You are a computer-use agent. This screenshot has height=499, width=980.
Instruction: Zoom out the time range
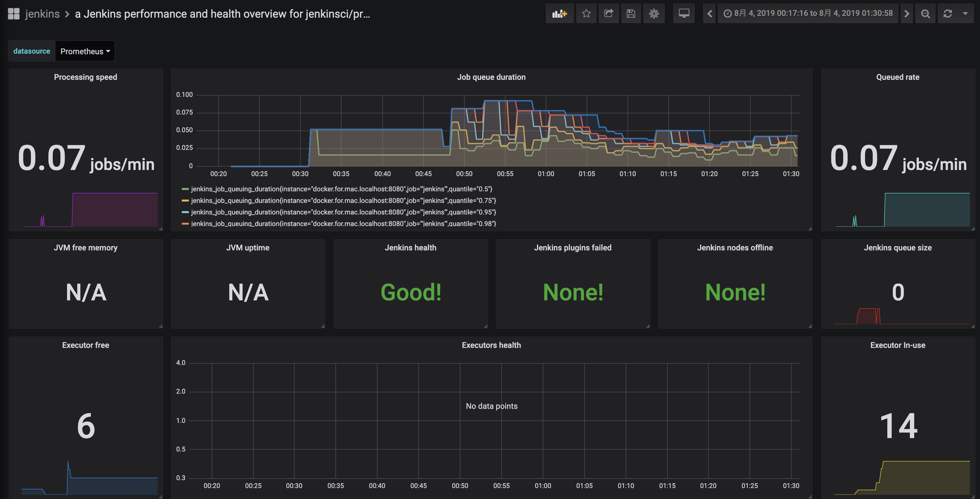pos(925,14)
